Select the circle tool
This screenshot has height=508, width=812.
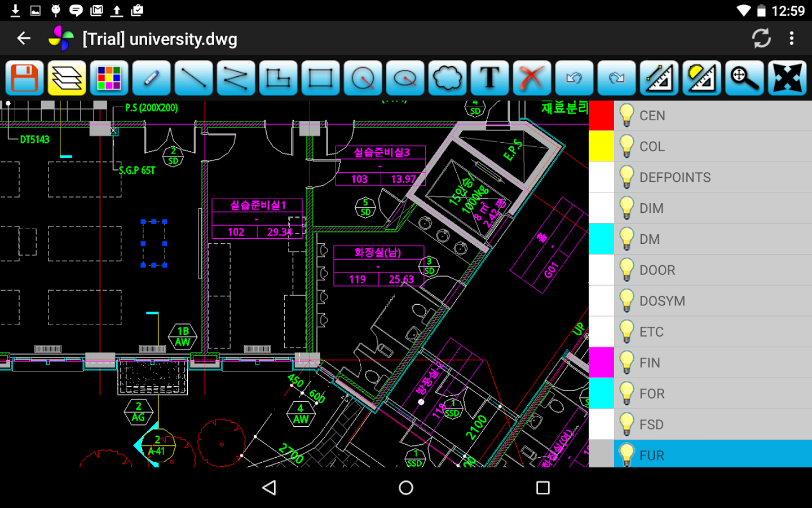tap(363, 78)
